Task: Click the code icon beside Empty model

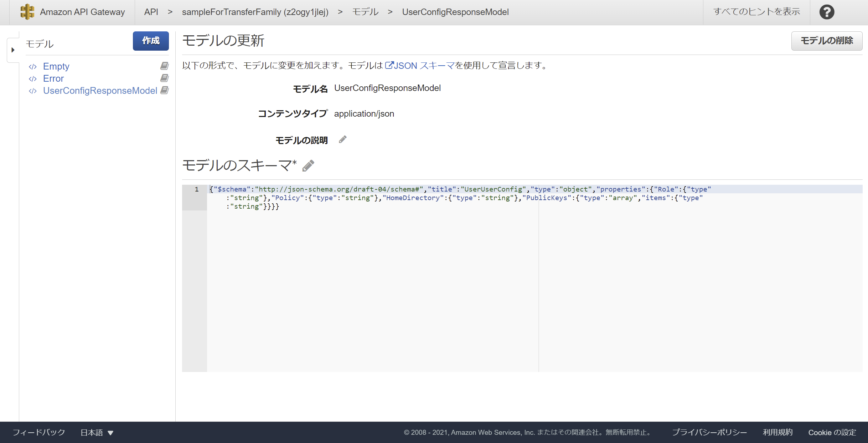Action: pyautogui.click(x=33, y=66)
